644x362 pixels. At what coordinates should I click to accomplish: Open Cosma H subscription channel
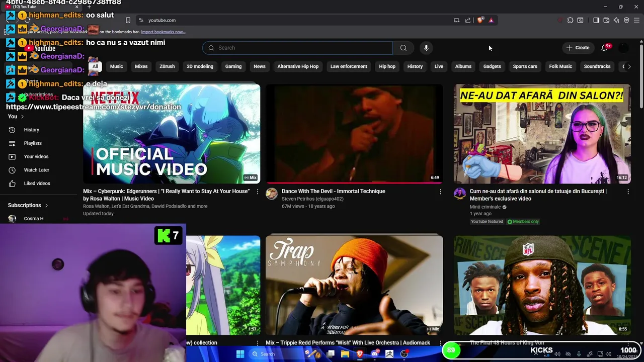point(34,219)
